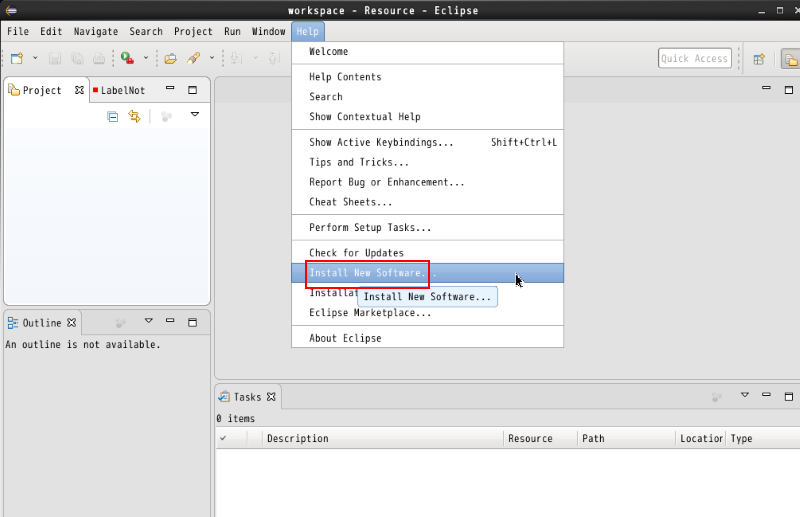Choose Cheat Sheets from Help menu
This screenshot has width=800, height=517.
[x=428, y=202]
